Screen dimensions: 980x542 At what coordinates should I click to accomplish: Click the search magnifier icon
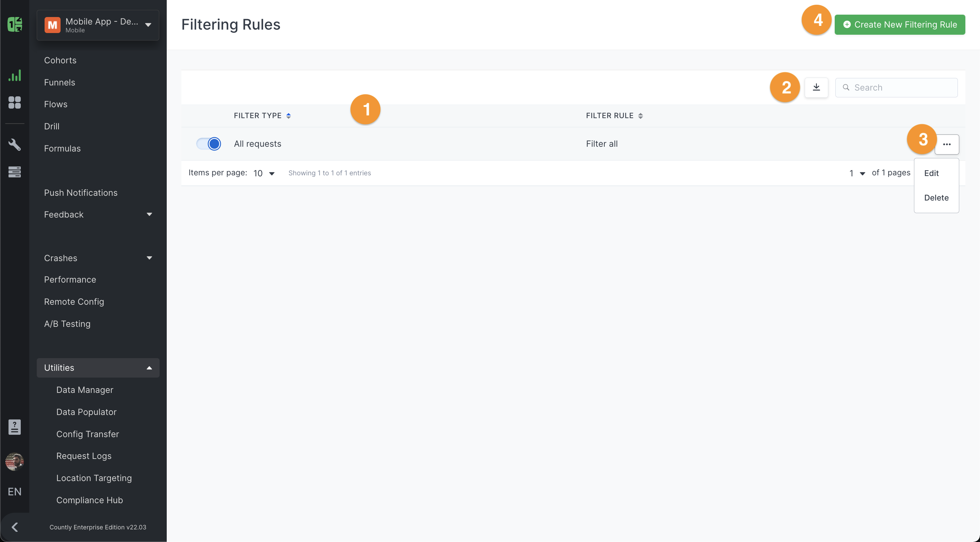tap(846, 87)
